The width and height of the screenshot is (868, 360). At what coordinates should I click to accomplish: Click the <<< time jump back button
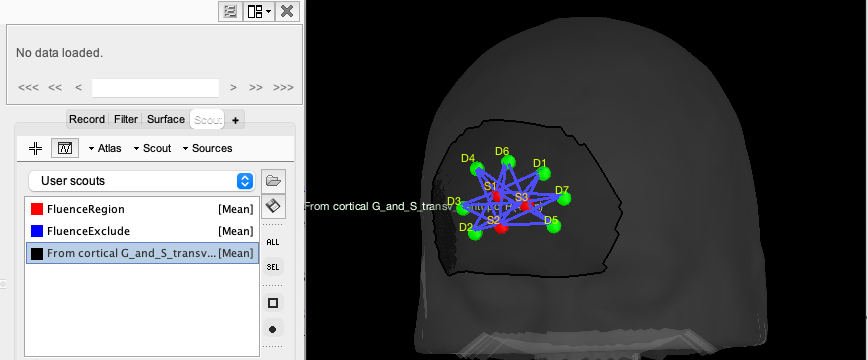(x=28, y=88)
